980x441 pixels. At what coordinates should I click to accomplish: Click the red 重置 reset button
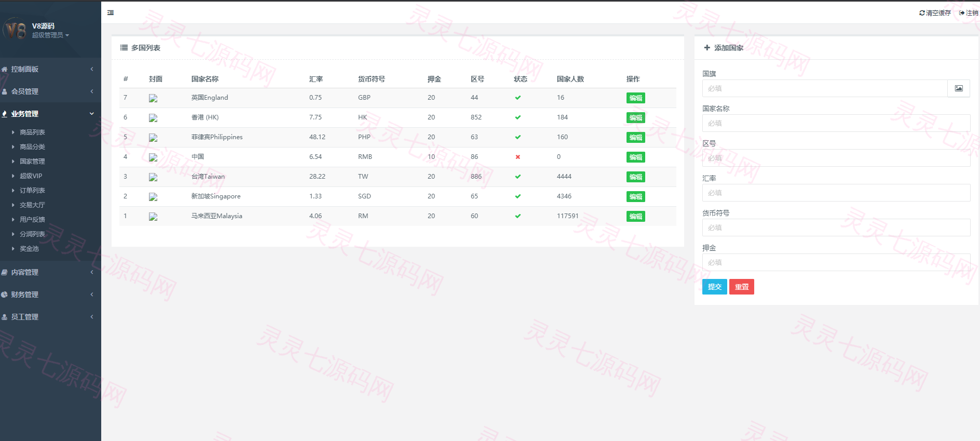(x=742, y=287)
